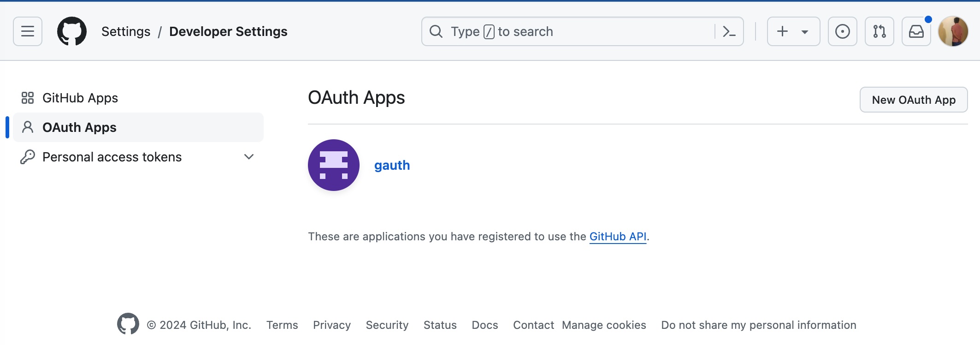Viewport: 980px width, 345px height.
Task: Click the New OAuth App button
Action: point(914,100)
